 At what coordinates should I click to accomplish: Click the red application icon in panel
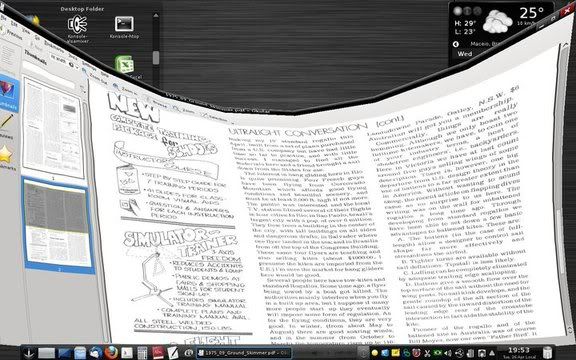(x=158, y=353)
